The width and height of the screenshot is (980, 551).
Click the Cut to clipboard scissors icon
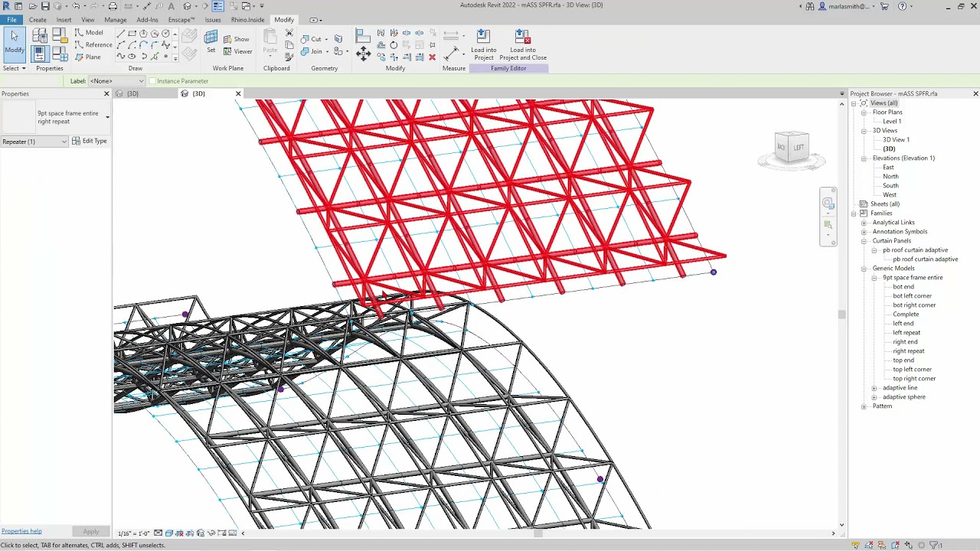coord(289,33)
